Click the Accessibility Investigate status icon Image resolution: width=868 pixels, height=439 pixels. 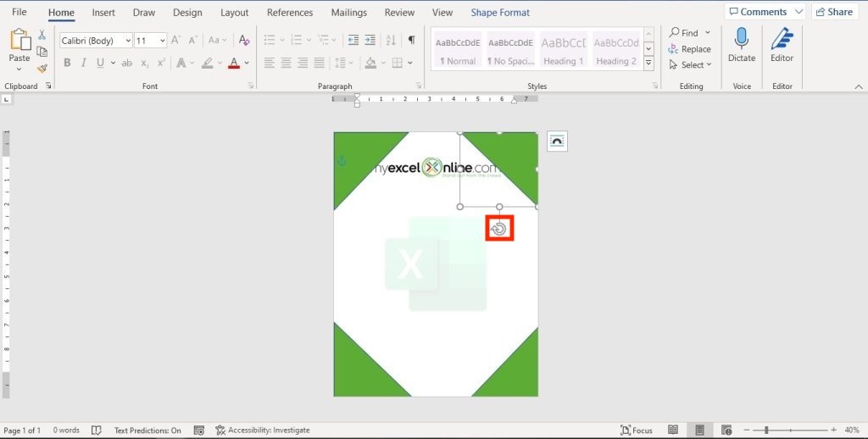(220, 431)
